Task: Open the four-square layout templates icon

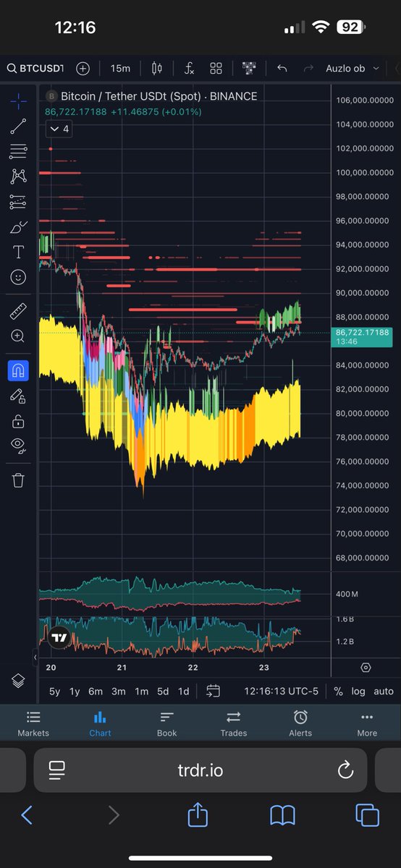Action: point(216,68)
